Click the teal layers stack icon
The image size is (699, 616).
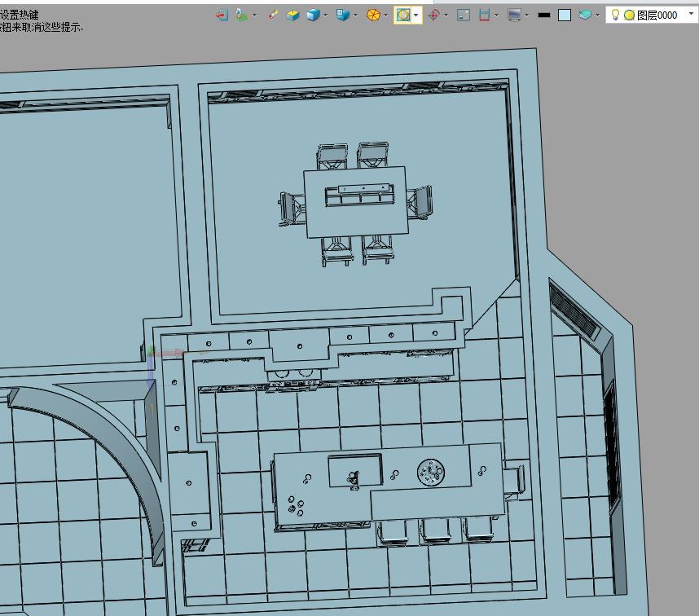coord(585,15)
